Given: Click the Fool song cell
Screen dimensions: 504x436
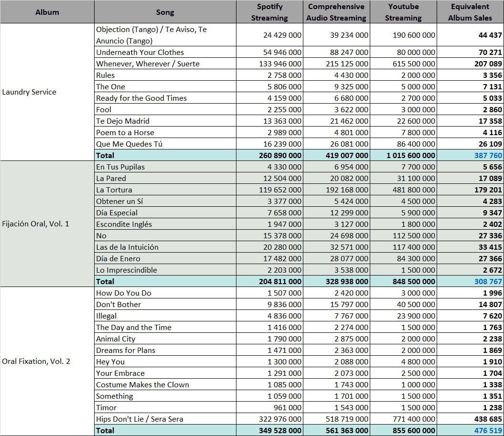Looking at the screenshot, I should (x=165, y=109).
